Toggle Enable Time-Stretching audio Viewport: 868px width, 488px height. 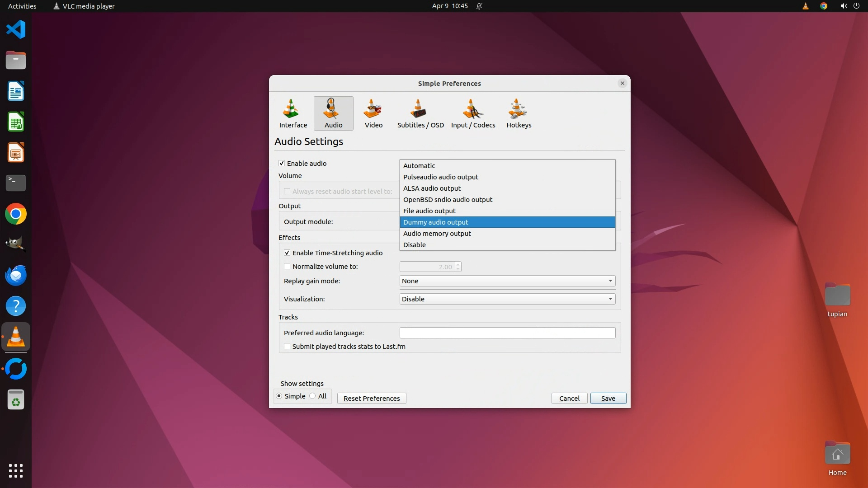[x=287, y=253]
